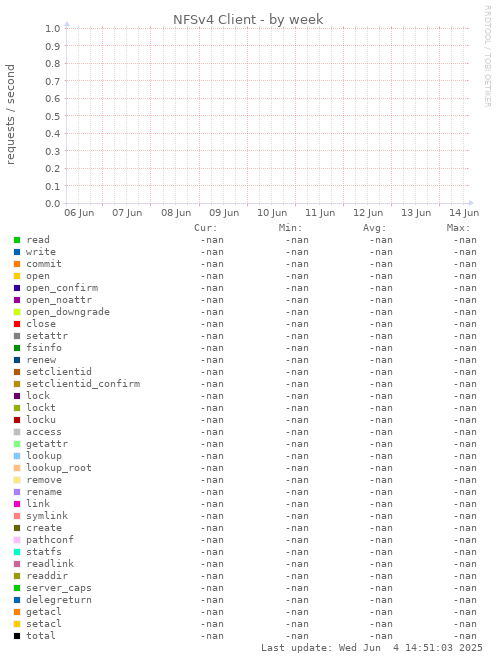Click the cyan statfs legend swatch
This screenshot has height=660, width=497.
pos(17,552)
